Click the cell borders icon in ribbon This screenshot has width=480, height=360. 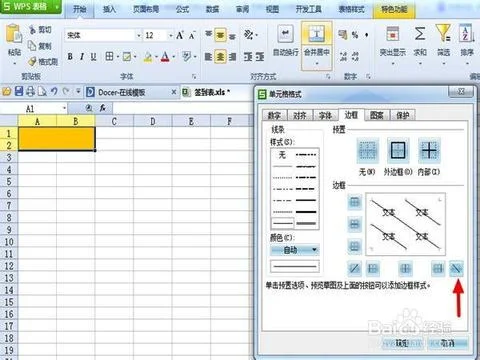[x=109, y=56]
